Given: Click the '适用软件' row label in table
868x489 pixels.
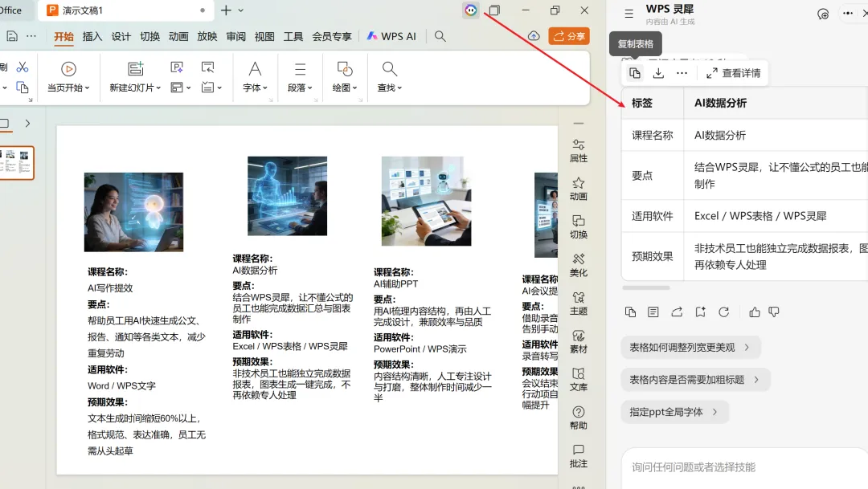Looking at the screenshot, I should (x=652, y=216).
